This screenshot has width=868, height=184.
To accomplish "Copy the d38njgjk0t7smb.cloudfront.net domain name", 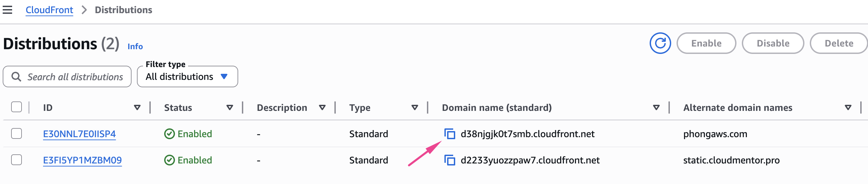I will point(449,134).
